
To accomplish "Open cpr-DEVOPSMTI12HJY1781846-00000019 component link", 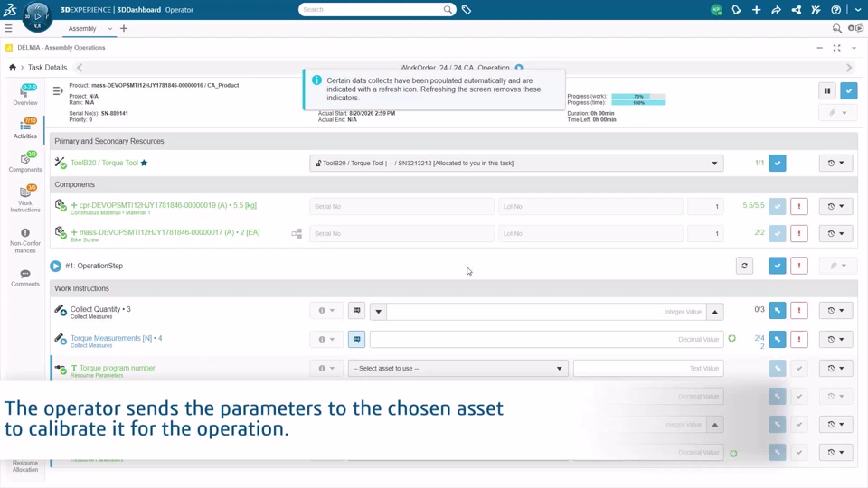I will (x=168, y=205).
